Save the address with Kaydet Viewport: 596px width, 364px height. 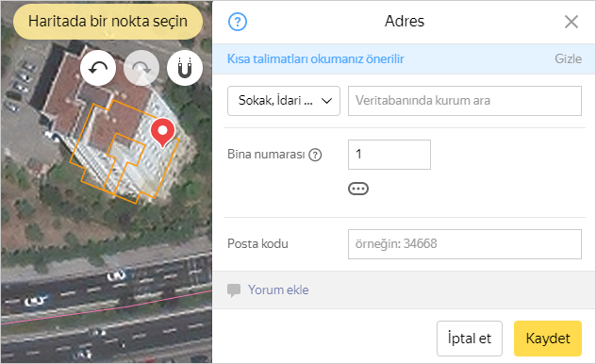548,339
